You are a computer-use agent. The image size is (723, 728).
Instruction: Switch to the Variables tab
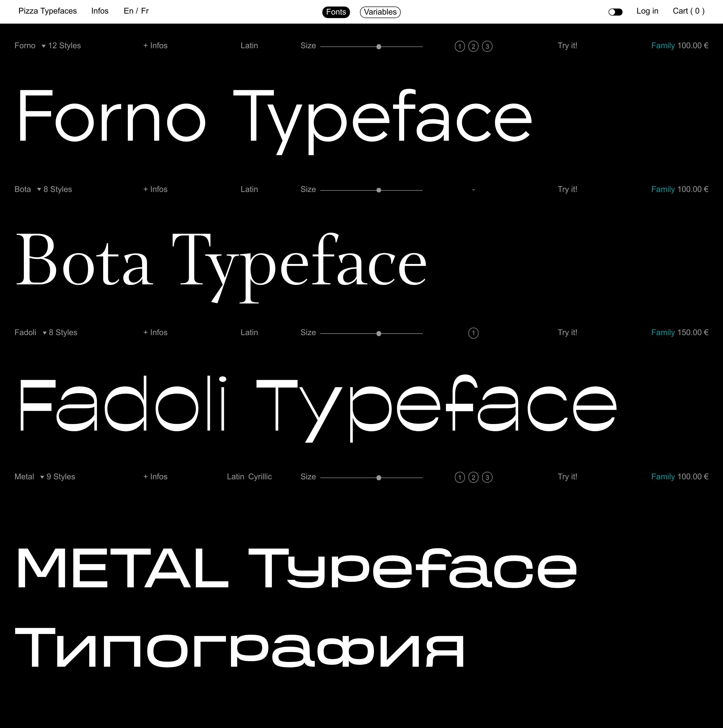(x=380, y=12)
